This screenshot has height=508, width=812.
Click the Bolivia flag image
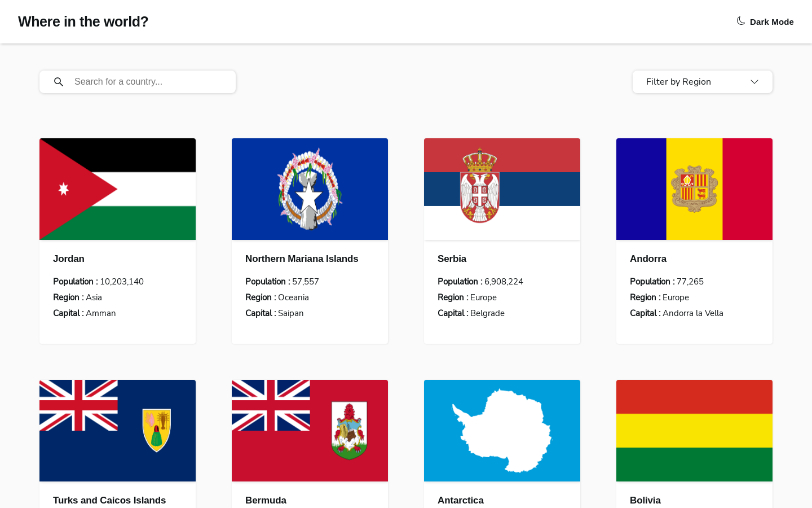694,431
